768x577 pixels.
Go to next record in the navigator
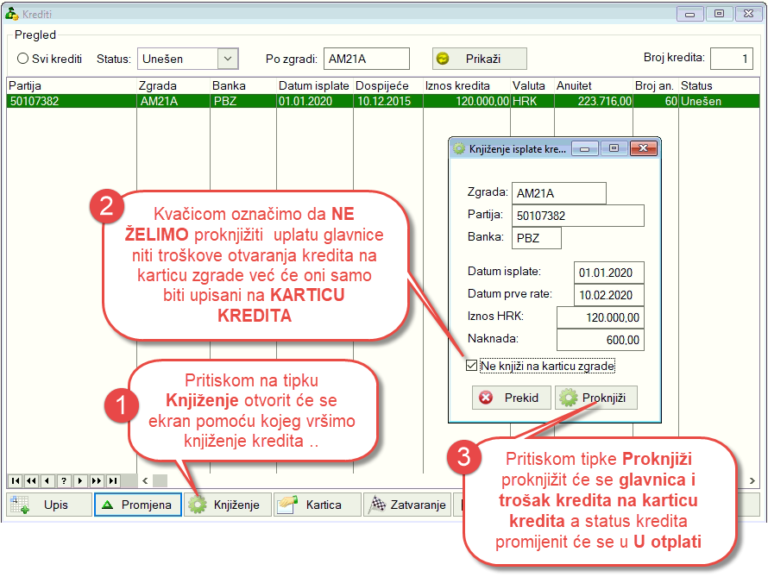(80, 481)
